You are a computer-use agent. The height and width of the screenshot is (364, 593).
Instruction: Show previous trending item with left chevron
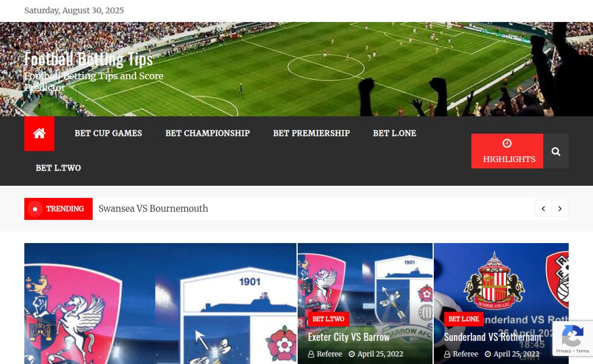click(x=543, y=209)
